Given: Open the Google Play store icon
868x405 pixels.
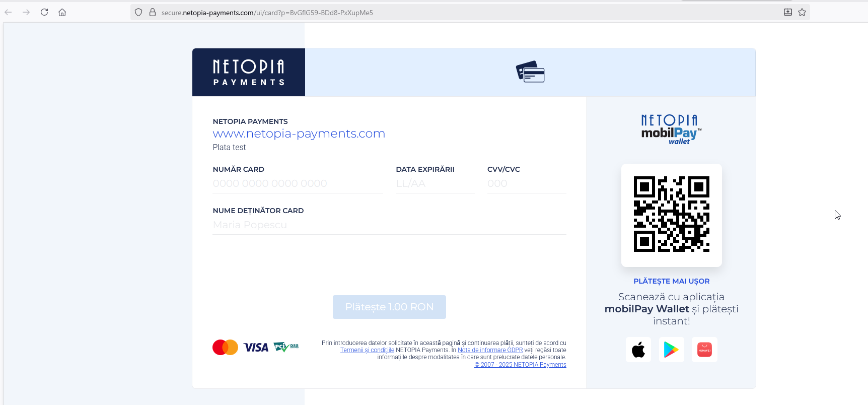Looking at the screenshot, I should [x=671, y=350].
